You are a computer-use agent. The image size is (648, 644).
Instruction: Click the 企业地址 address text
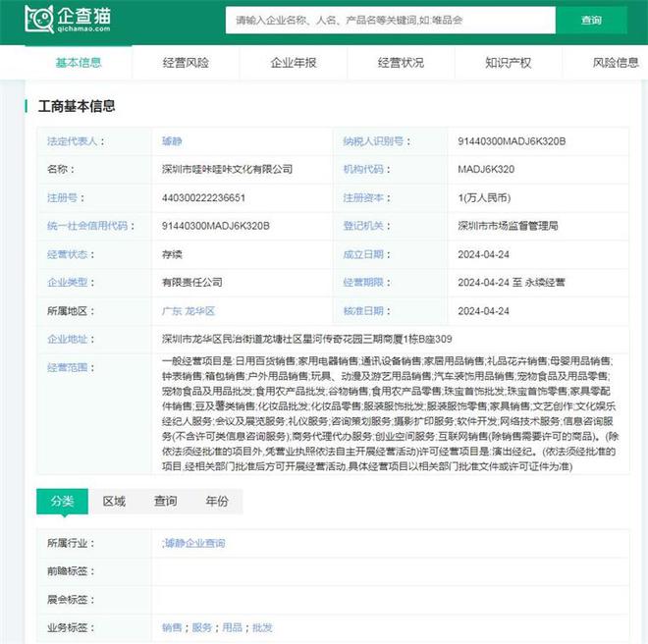coord(307,339)
